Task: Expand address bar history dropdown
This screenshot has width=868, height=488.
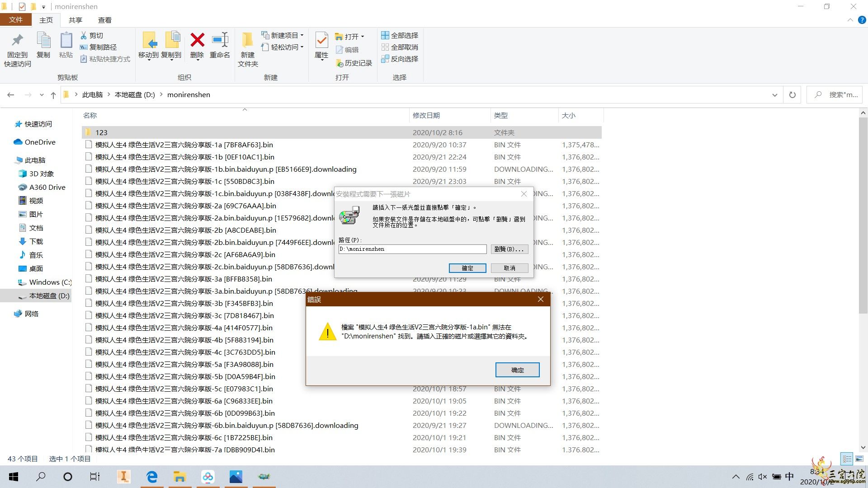Action: [x=774, y=95]
